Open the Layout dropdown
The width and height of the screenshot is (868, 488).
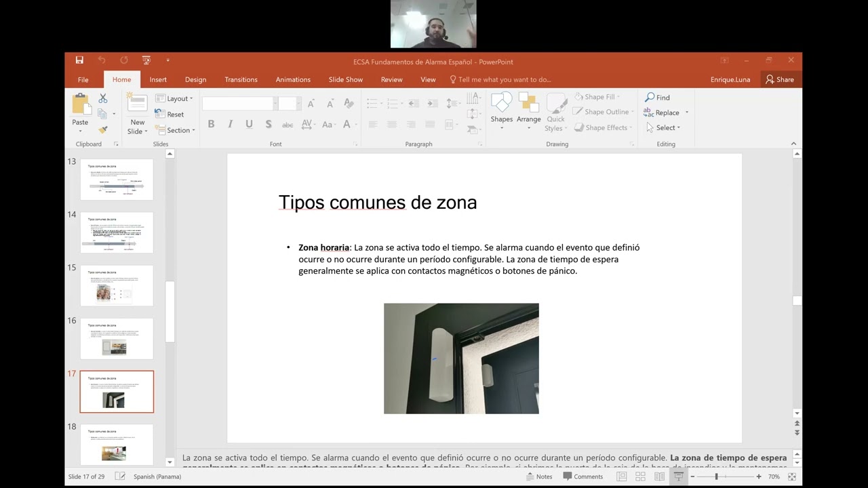(174, 99)
